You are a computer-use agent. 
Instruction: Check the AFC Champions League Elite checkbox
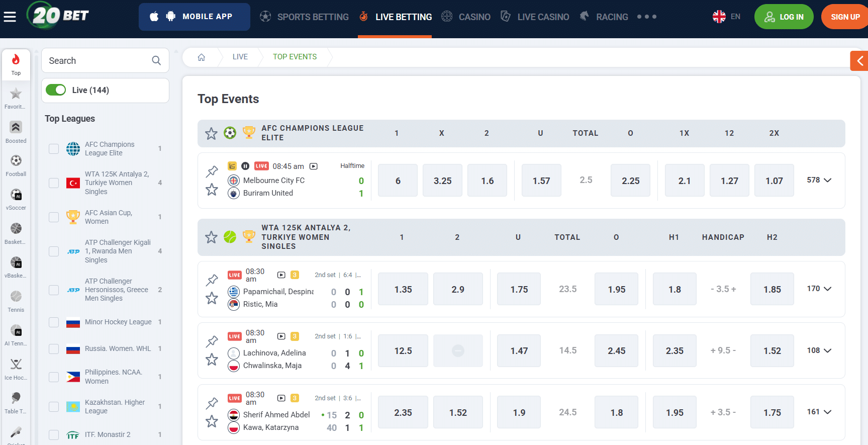(x=54, y=149)
